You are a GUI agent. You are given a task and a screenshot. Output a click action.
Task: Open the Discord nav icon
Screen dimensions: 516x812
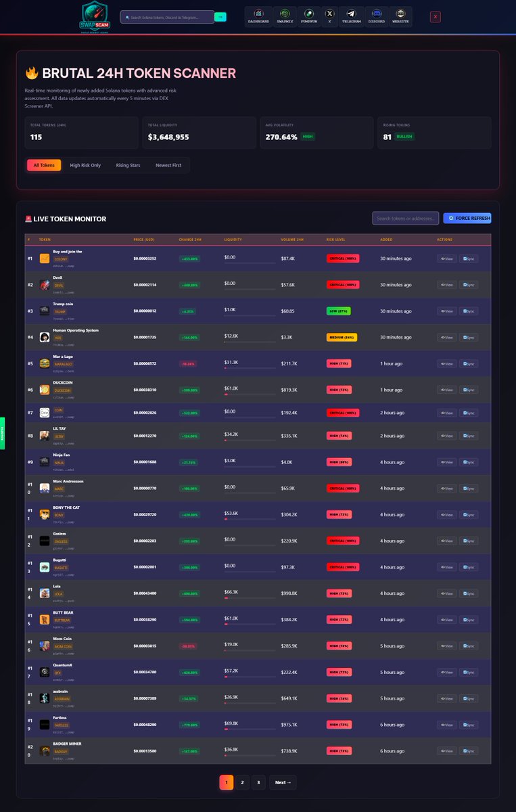(377, 16)
